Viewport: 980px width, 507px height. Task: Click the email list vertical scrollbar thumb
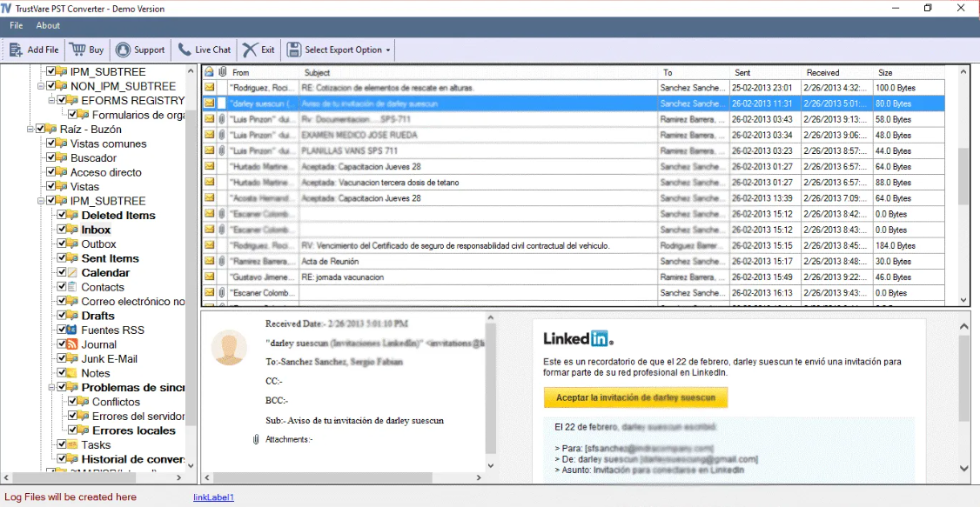pyautogui.click(x=963, y=175)
